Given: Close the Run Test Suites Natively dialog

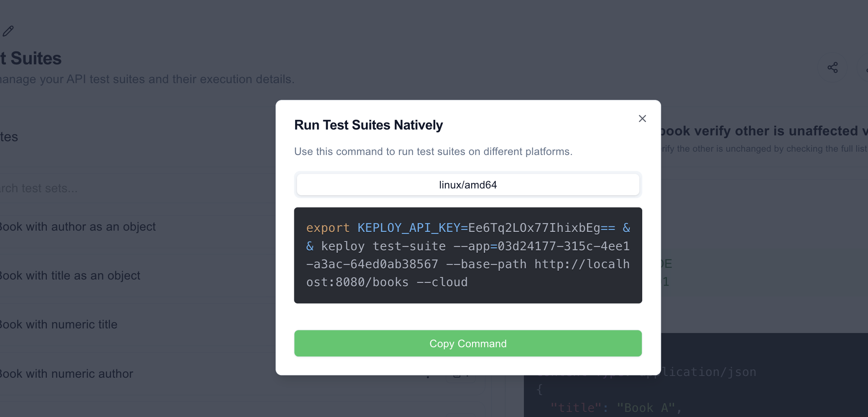Looking at the screenshot, I should click(x=642, y=119).
